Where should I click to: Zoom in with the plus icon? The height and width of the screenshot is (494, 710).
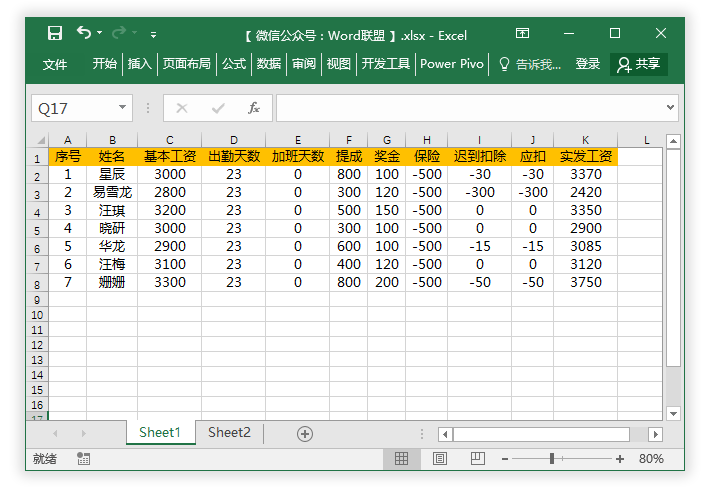[x=620, y=458]
